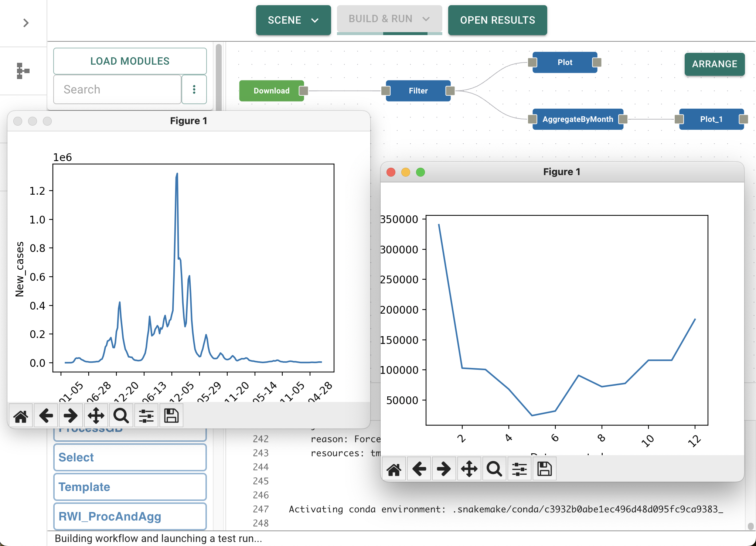Click the AggregateByMonth output port
The width and height of the screenshot is (756, 546).
click(x=623, y=119)
